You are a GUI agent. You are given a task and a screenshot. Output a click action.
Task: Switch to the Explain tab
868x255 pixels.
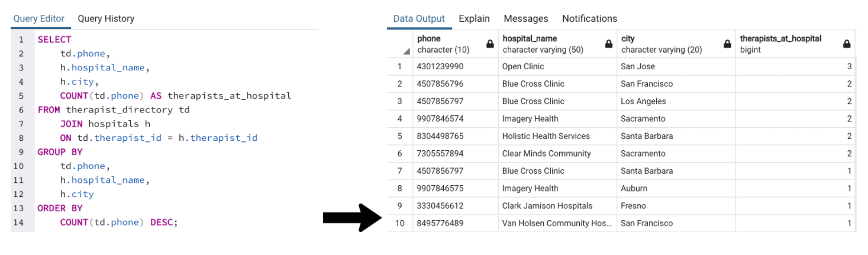tap(474, 19)
